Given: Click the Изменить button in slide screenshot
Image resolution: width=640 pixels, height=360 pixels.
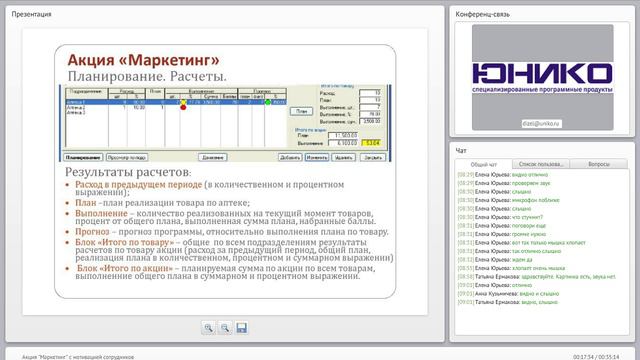Looking at the screenshot, I should pyautogui.click(x=317, y=157).
